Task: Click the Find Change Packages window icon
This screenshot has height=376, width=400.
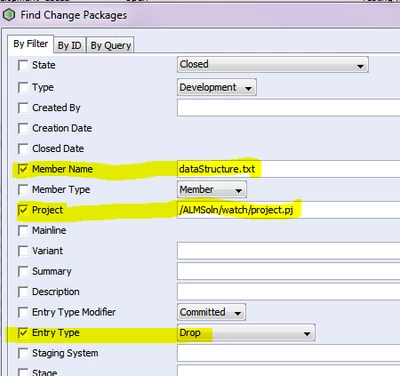Action: click(x=9, y=15)
